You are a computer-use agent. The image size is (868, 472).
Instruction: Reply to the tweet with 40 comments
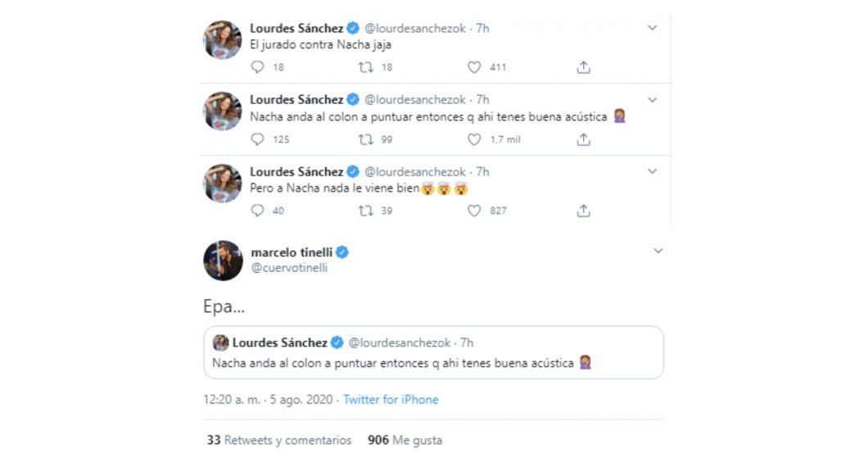[257, 211]
